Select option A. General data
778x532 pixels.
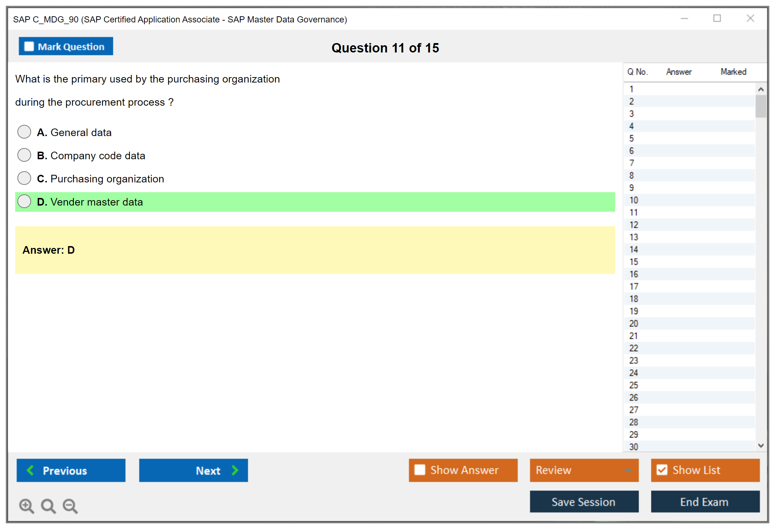pyautogui.click(x=24, y=132)
